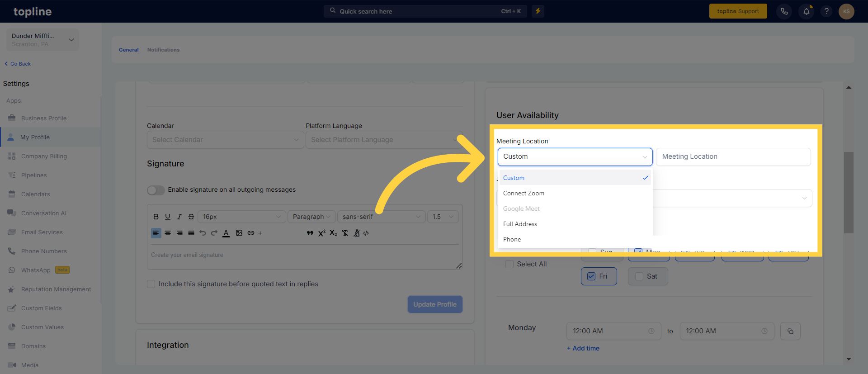Screen dimensions: 868x374
Task: Insert image into signature
Action: click(x=239, y=233)
